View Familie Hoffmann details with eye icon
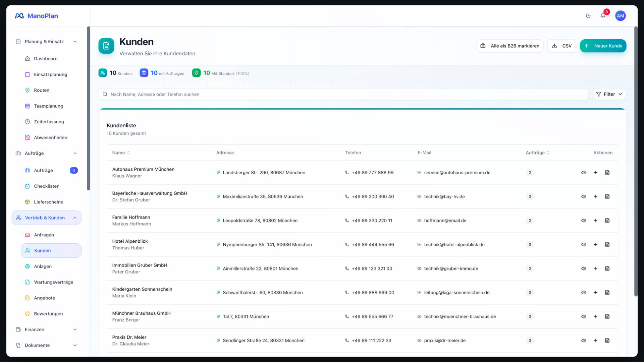Screen dimensions: 644x362 click(x=584, y=221)
